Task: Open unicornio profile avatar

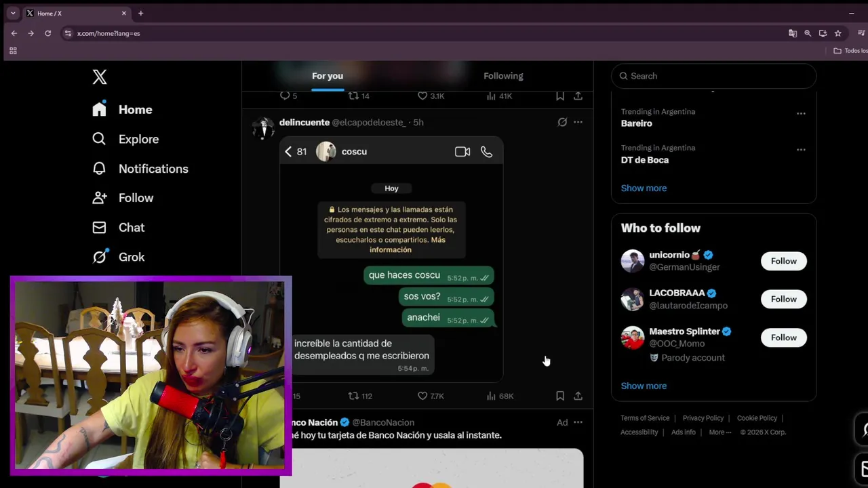Action: point(633,261)
